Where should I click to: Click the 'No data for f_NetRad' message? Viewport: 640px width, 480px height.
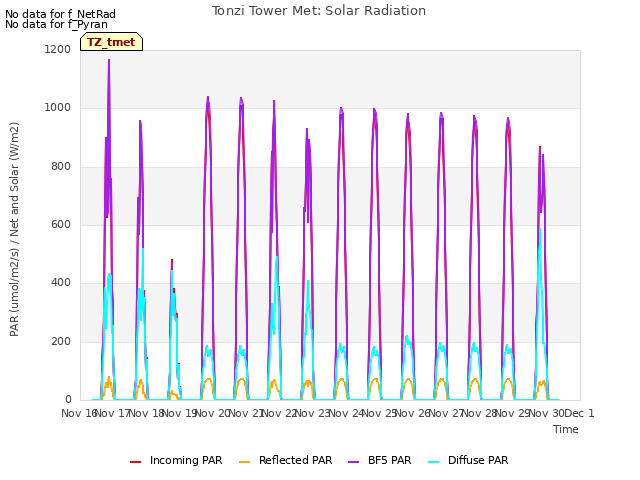(60, 14)
